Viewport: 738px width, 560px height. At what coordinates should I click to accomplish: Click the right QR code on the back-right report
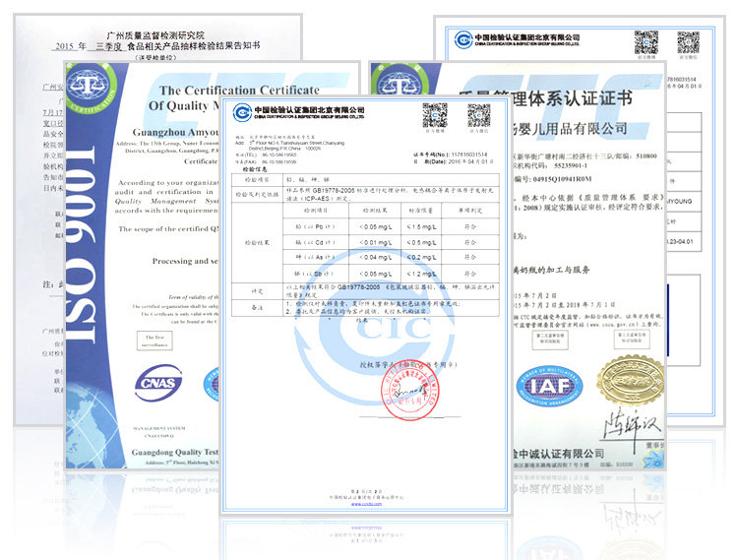pos(688,43)
